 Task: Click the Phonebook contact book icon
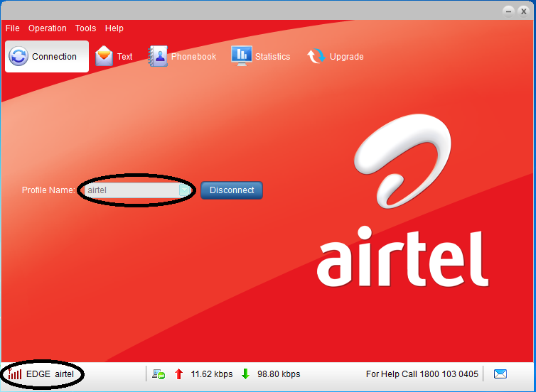point(158,56)
